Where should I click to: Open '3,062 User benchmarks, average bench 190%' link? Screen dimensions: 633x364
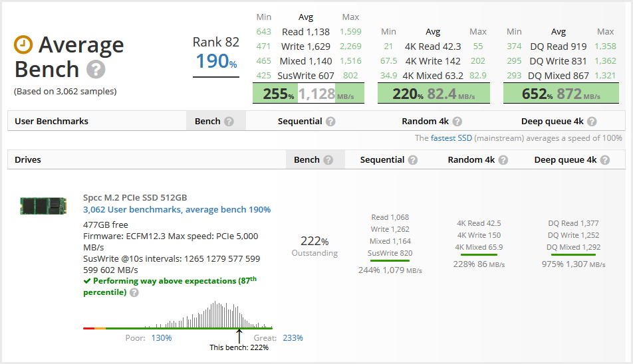click(177, 209)
